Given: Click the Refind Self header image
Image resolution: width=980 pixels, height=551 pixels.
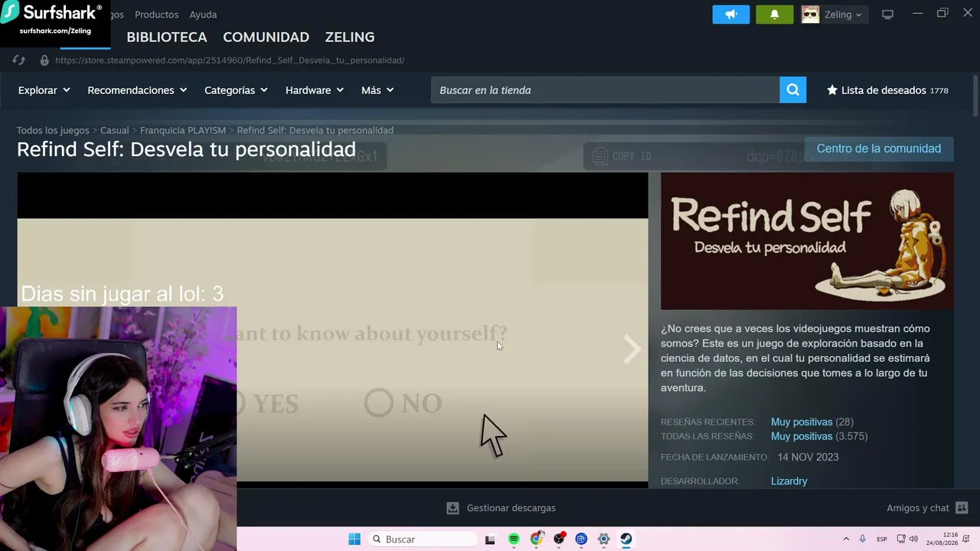Looking at the screenshot, I should click(x=807, y=241).
